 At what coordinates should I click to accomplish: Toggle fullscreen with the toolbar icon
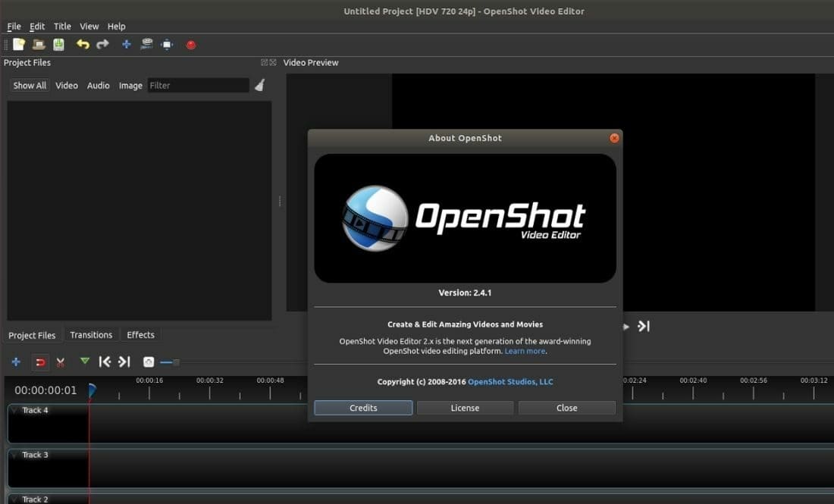[x=167, y=45]
